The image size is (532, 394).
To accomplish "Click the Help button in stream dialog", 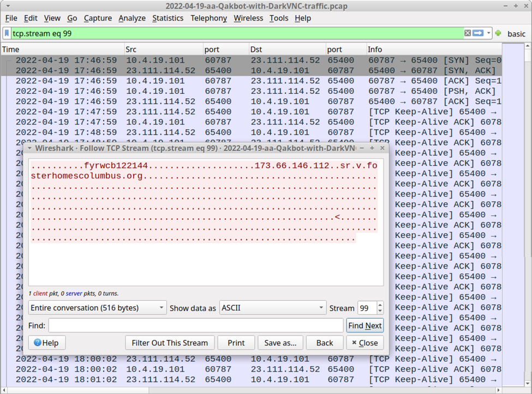I will pyautogui.click(x=47, y=343).
